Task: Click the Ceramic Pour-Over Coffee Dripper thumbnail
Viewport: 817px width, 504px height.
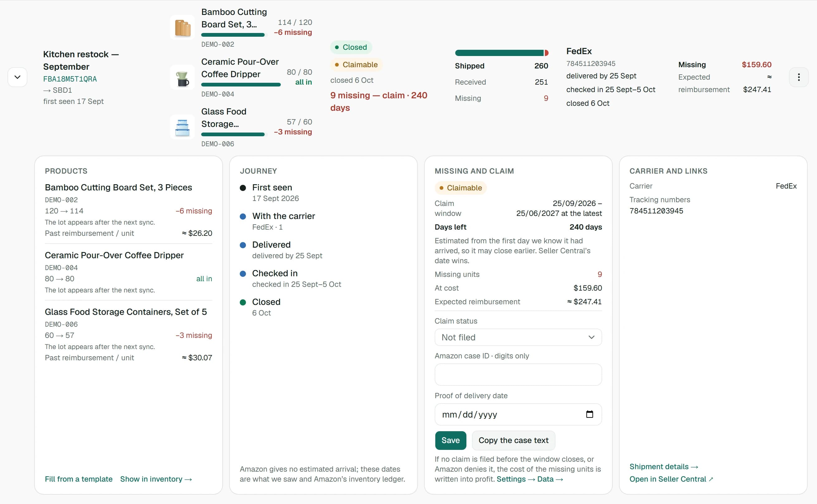Action: point(182,77)
